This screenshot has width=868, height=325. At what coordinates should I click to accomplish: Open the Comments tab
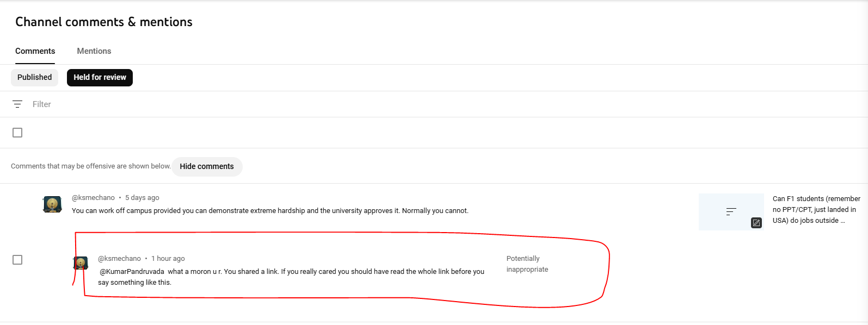(x=35, y=51)
